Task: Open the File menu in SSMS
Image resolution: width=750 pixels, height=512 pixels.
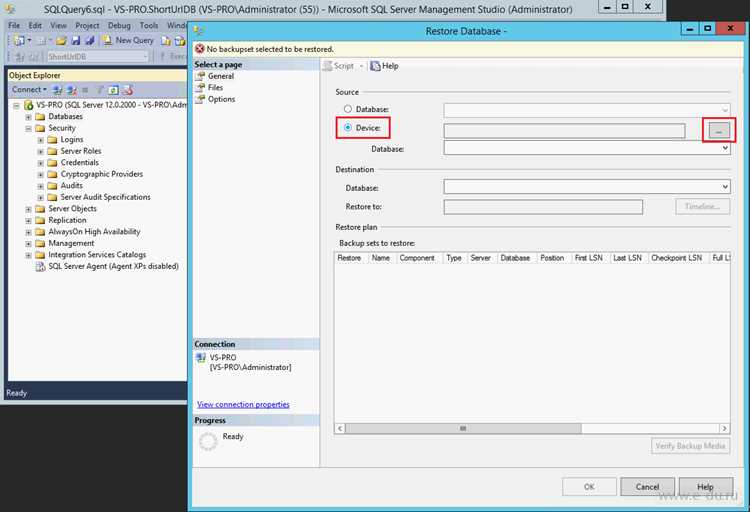Action: tap(14, 25)
